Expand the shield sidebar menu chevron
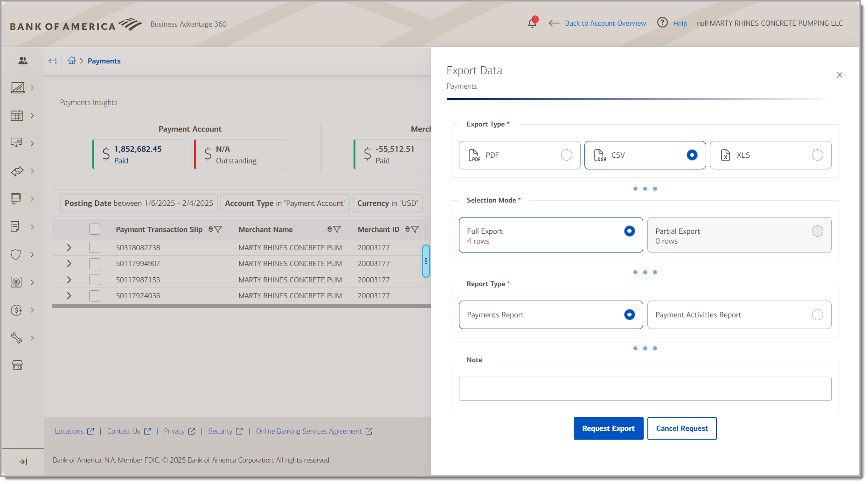 32,254
